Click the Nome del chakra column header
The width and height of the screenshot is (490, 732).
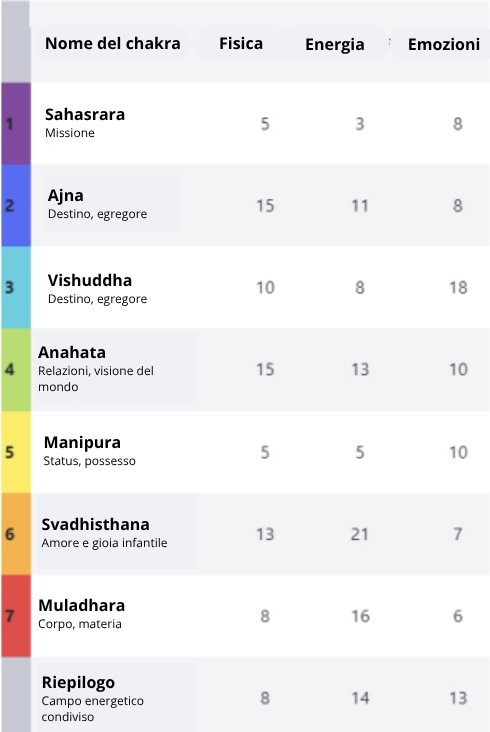pyautogui.click(x=112, y=43)
